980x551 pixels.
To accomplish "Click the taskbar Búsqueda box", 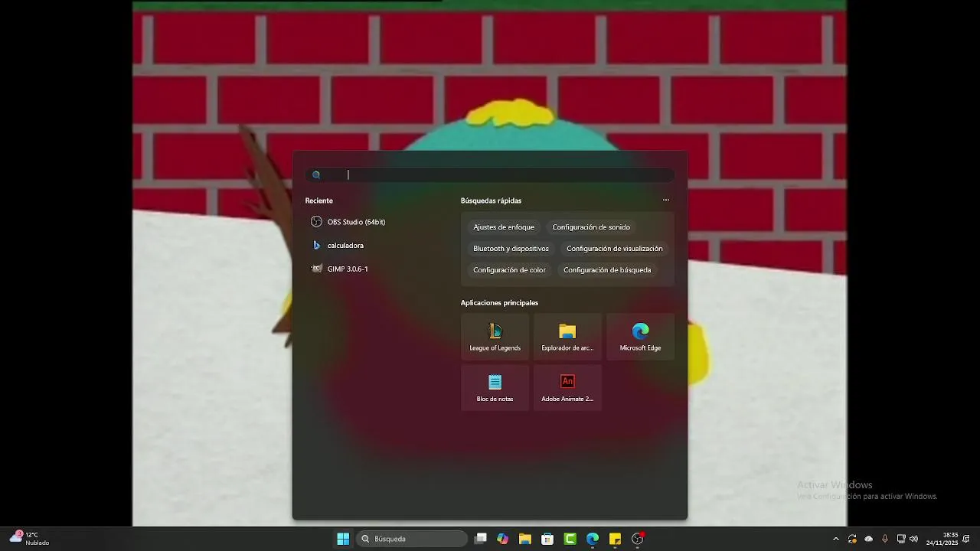I will tap(412, 539).
